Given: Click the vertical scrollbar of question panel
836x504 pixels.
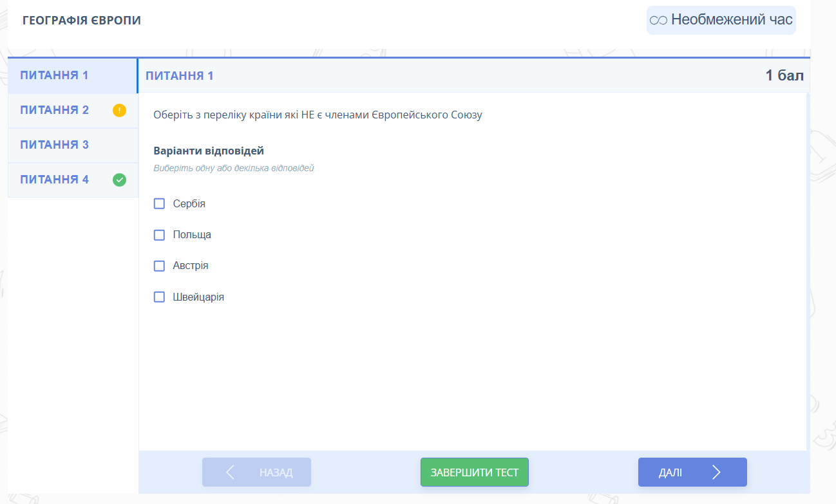Looking at the screenshot, I should [807, 270].
